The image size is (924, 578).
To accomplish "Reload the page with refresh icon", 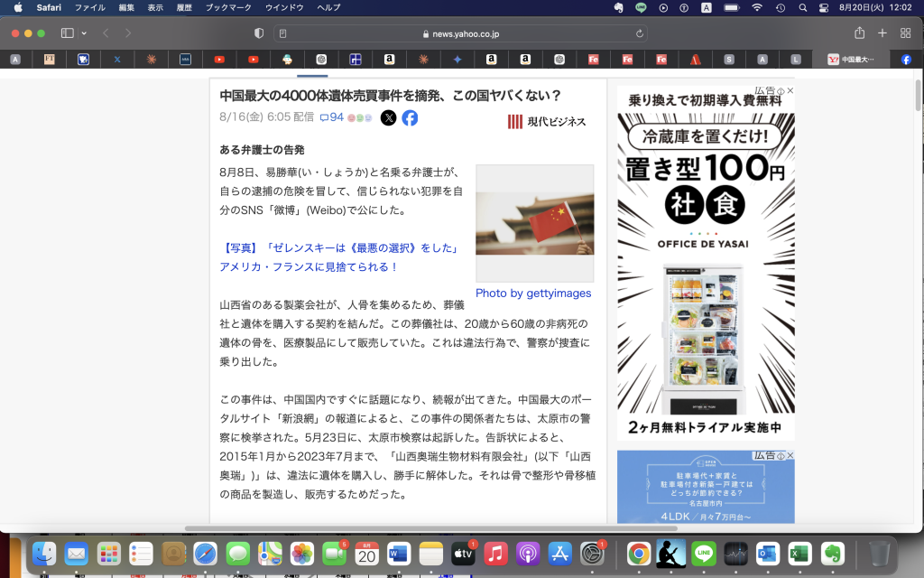I will [641, 33].
